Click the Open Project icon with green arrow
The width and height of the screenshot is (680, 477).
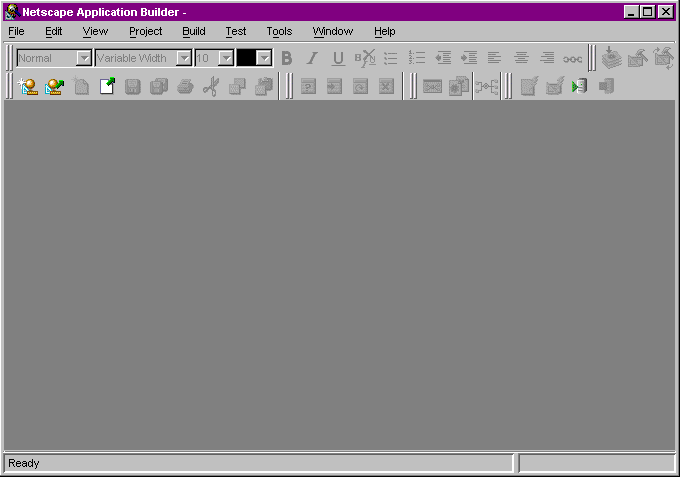click(x=54, y=86)
